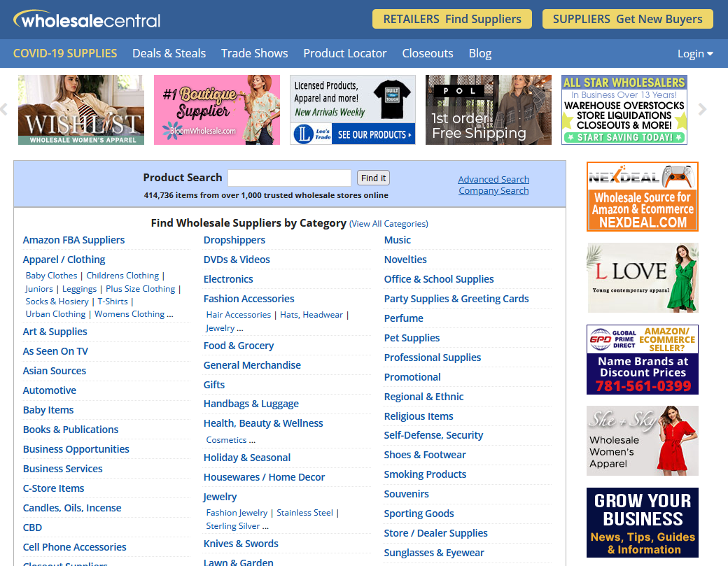The width and height of the screenshot is (728, 566).
Task: Open the COVID-19 Supplies menu item
Action: pyautogui.click(x=65, y=53)
